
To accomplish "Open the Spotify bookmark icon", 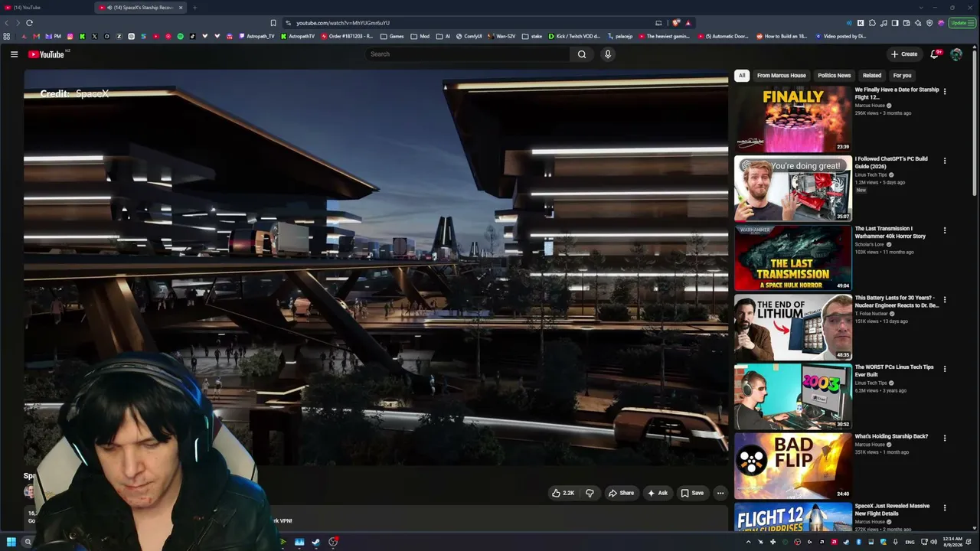I will 181,36.
